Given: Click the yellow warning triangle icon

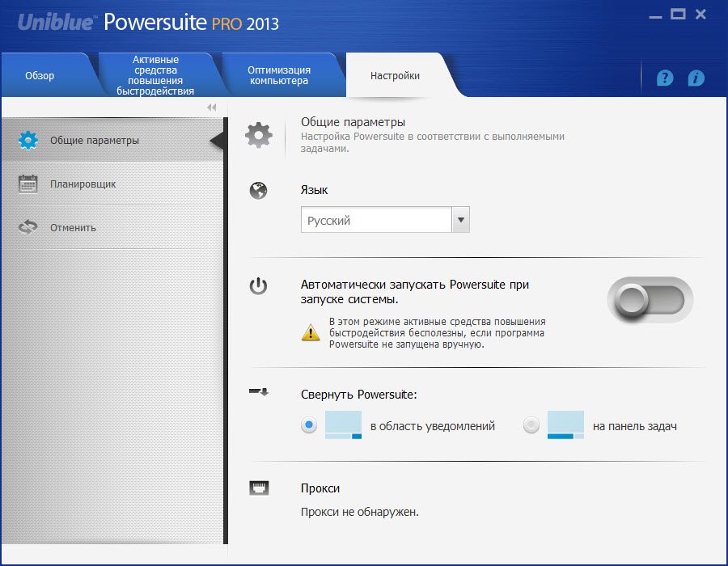Looking at the screenshot, I should 311,332.
